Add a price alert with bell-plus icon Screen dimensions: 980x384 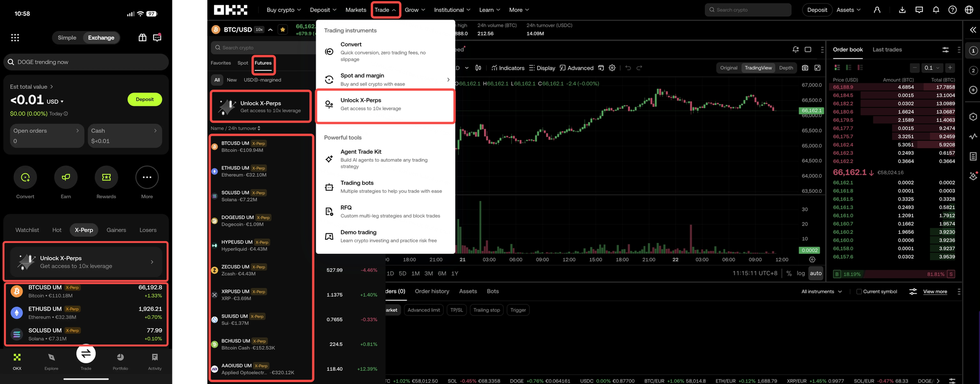coord(795,50)
